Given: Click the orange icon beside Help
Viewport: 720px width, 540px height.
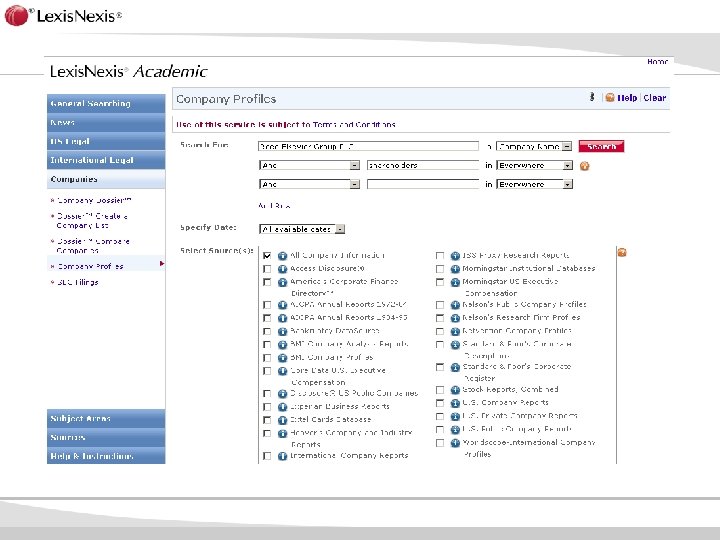Looking at the screenshot, I should click(x=610, y=97).
